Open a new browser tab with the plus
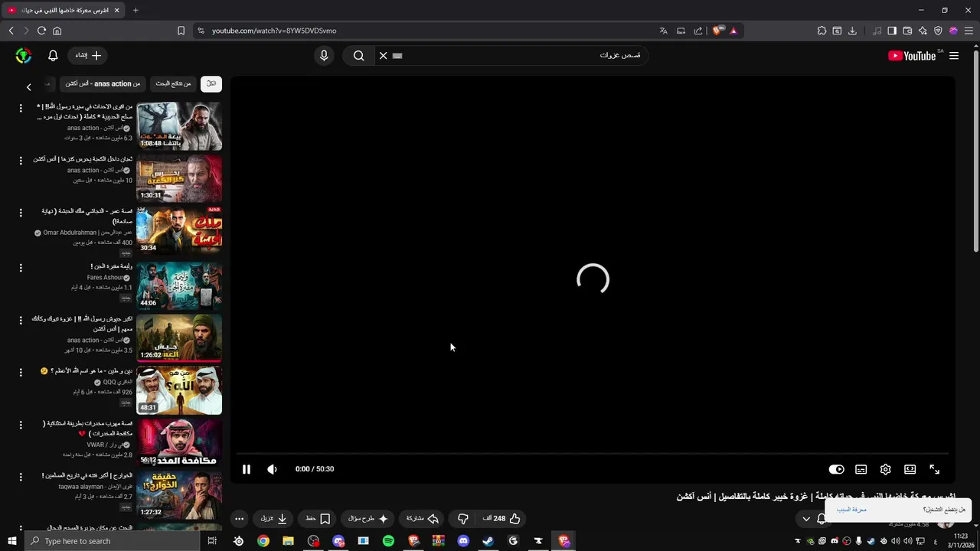Image resolution: width=980 pixels, height=551 pixels. [136, 10]
